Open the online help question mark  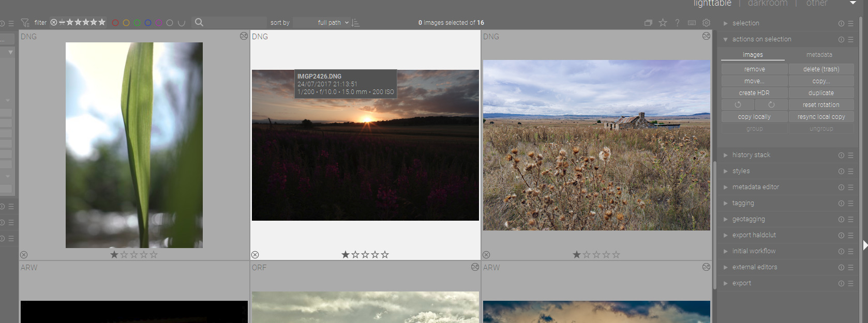[677, 23]
